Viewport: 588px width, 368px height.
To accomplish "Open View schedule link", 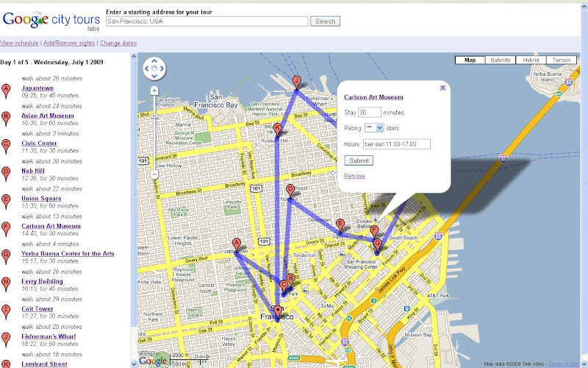I will point(19,43).
